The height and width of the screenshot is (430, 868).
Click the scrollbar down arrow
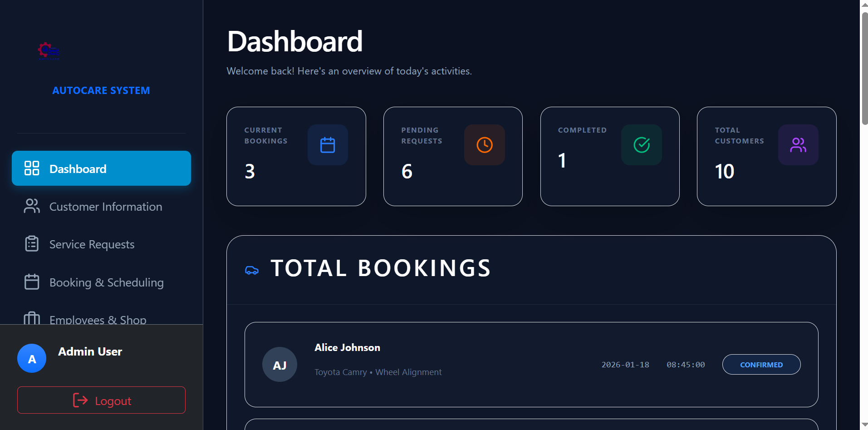tap(864, 425)
